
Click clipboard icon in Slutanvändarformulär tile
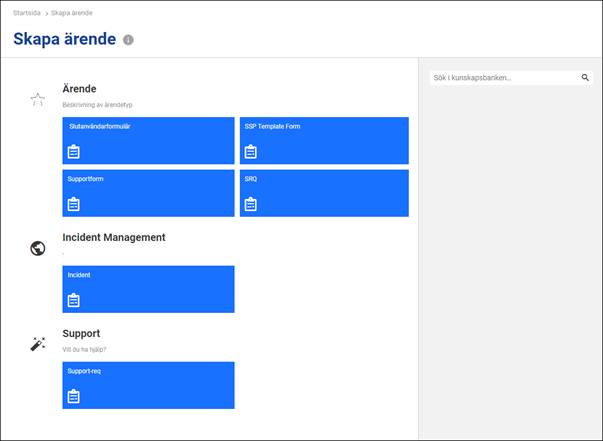[x=73, y=152]
